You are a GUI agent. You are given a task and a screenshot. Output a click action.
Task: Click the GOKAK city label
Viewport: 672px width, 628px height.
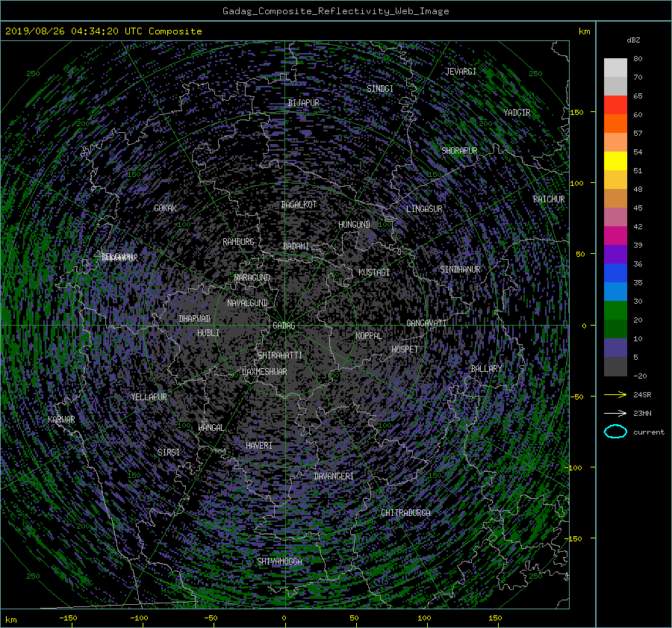pos(166,208)
